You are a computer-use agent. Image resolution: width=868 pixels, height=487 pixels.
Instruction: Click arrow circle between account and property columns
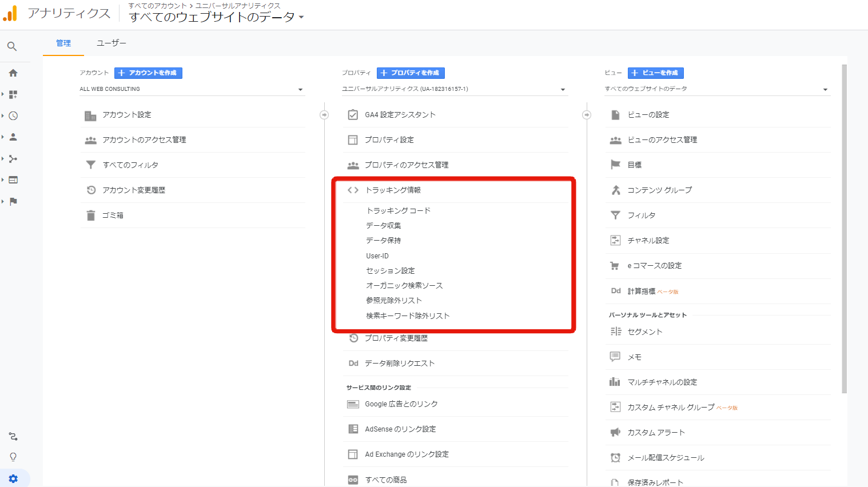324,115
